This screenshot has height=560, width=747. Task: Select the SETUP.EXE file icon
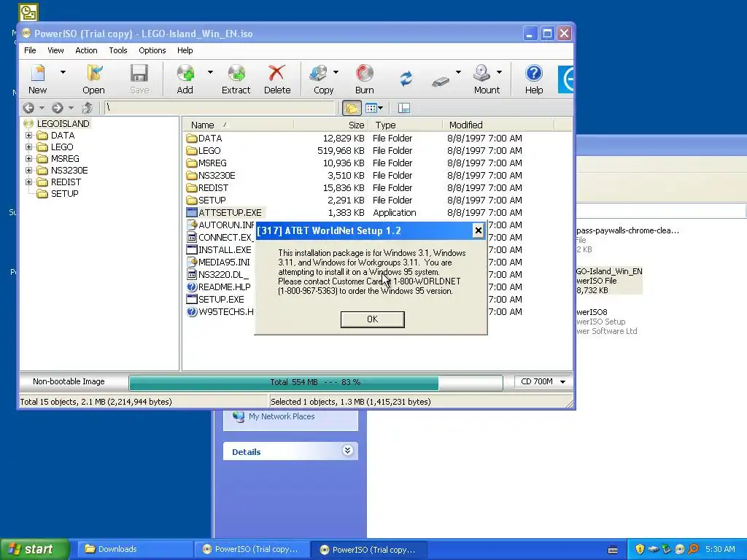tap(192, 300)
